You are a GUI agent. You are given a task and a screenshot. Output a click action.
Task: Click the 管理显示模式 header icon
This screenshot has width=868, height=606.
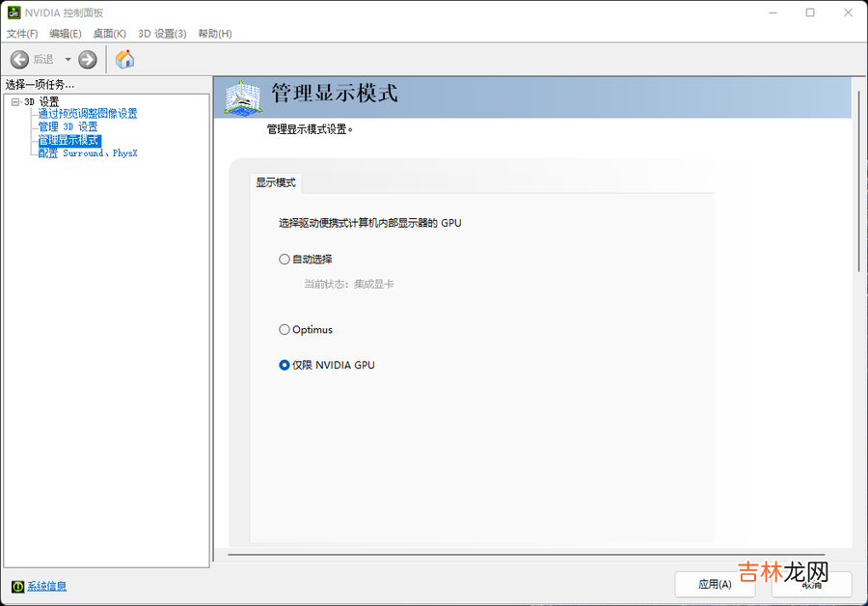pyautogui.click(x=243, y=96)
